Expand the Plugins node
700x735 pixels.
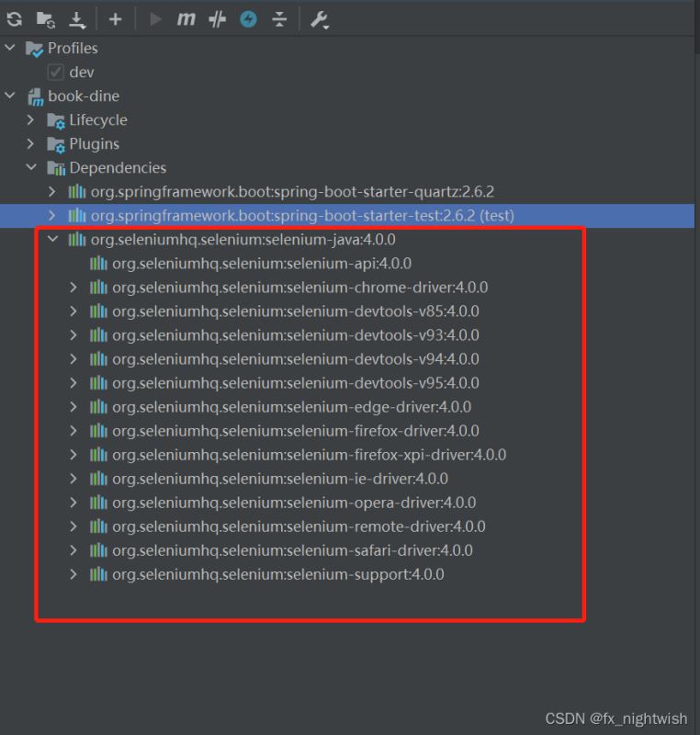tap(30, 144)
